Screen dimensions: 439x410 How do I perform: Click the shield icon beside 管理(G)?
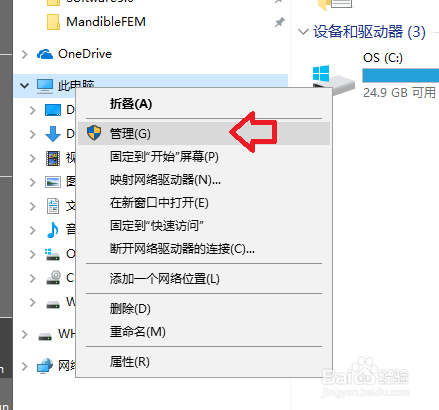point(94,133)
